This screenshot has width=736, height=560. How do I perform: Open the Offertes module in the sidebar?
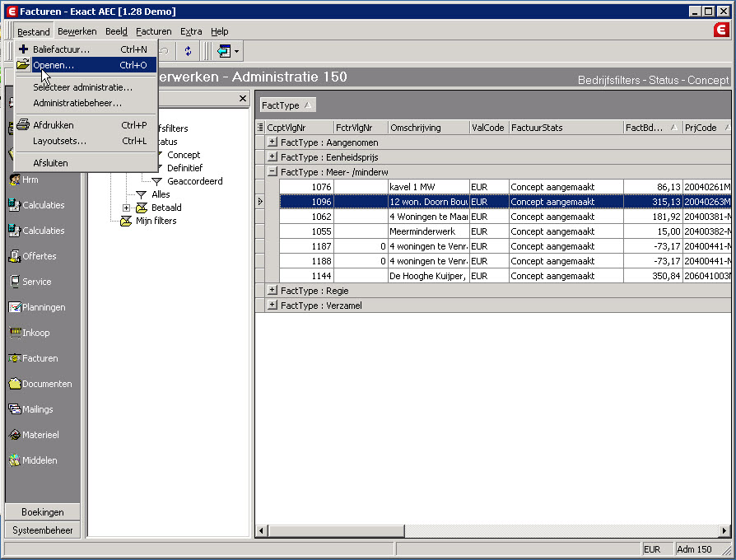pos(32,256)
